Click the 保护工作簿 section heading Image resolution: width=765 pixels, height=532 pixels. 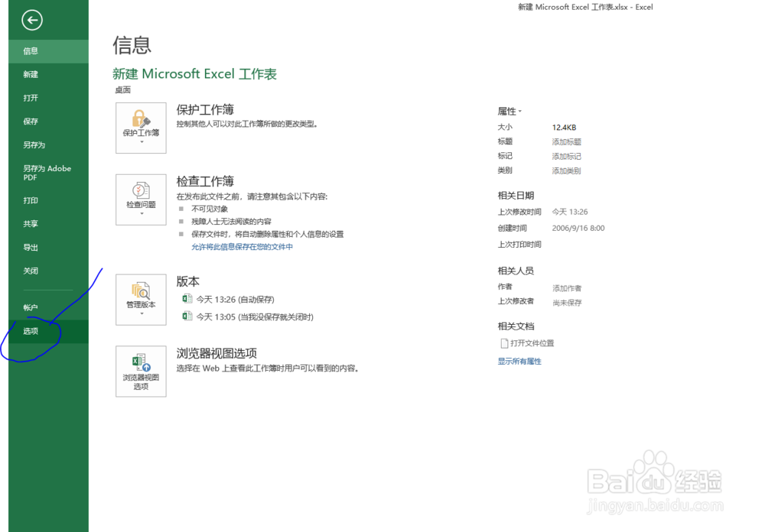(205, 110)
